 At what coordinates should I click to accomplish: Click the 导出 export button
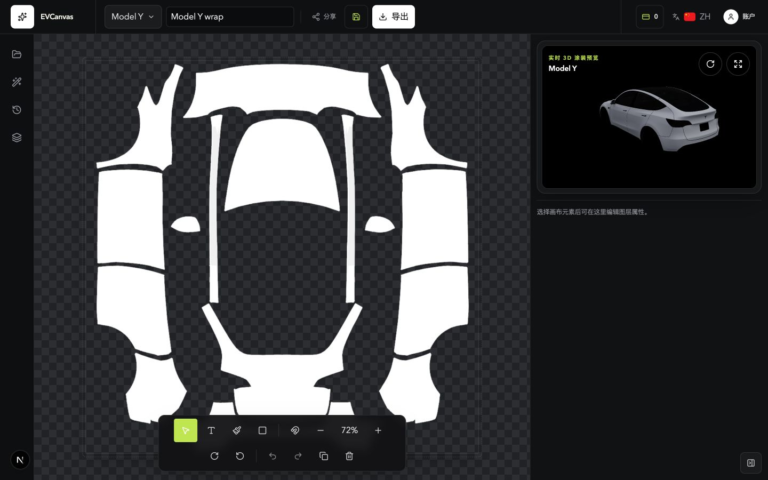click(393, 17)
